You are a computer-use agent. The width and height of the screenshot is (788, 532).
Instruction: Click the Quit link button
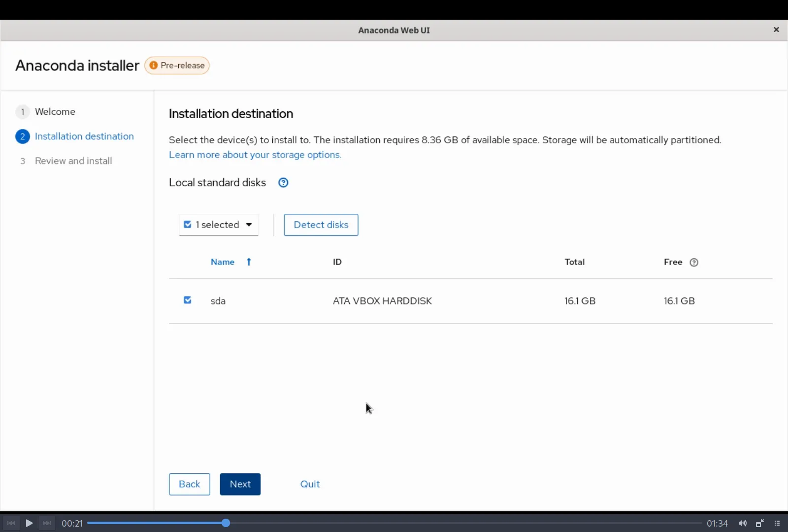[x=310, y=484]
